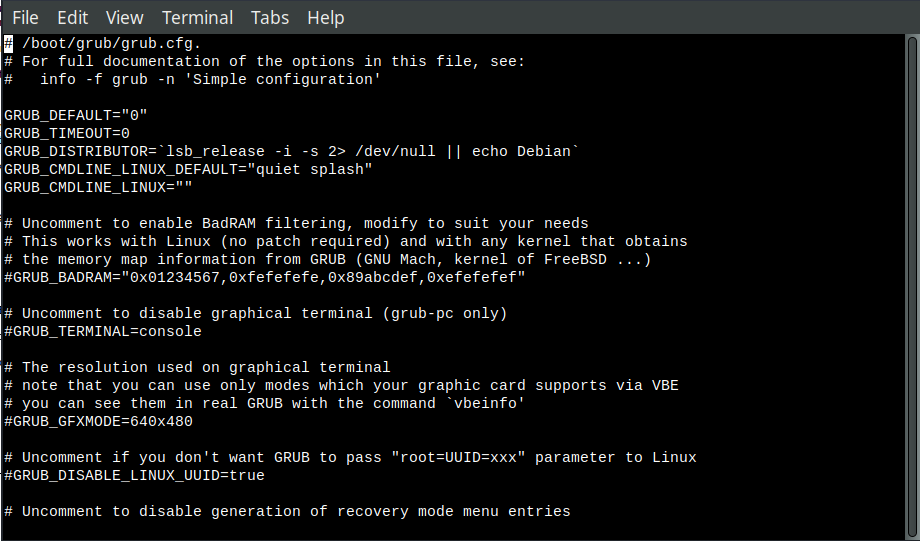The width and height of the screenshot is (920, 541).
Task: Click the #GRUB_TERMINAL=console line
Action: pos(103,332)
